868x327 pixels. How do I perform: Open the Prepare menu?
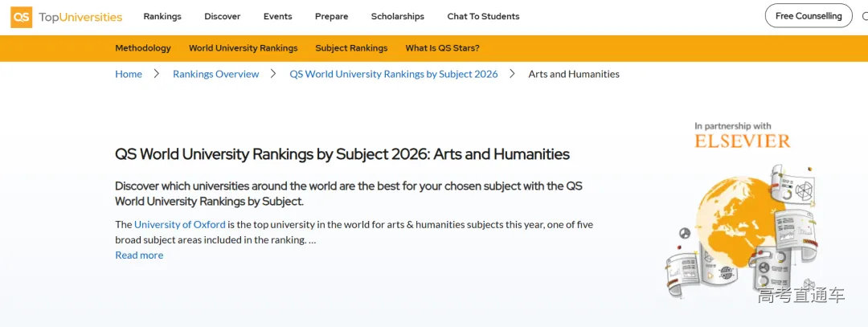(x=332, y=17)
